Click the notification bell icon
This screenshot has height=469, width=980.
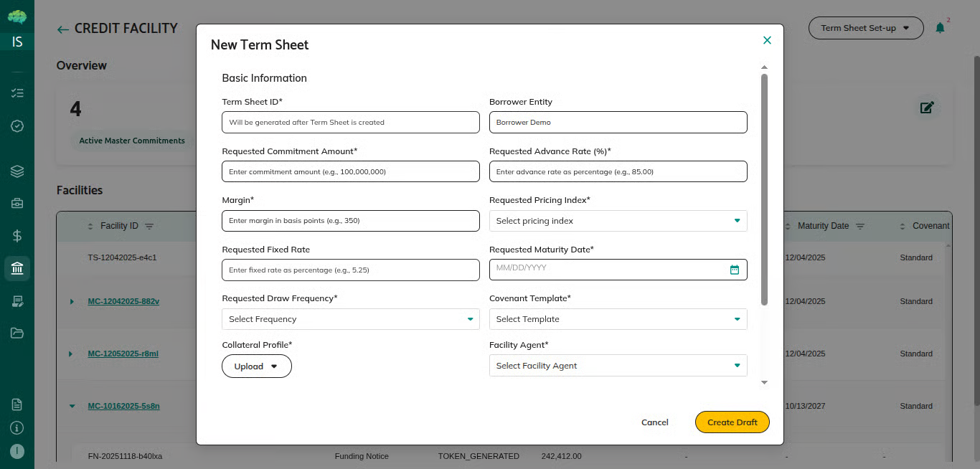click(x=940, y=28)
